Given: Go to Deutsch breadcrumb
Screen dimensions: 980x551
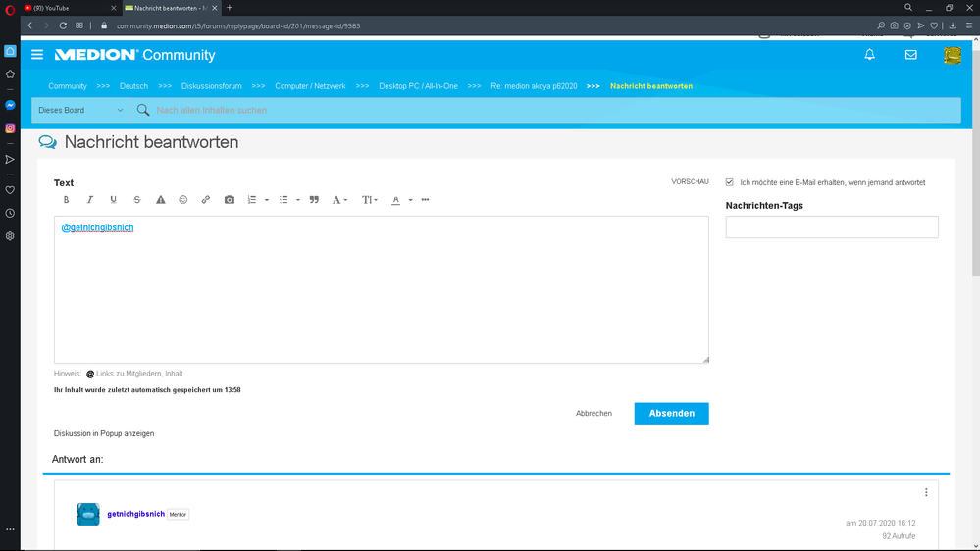Looking at the screenshot, I should point(133,86).
